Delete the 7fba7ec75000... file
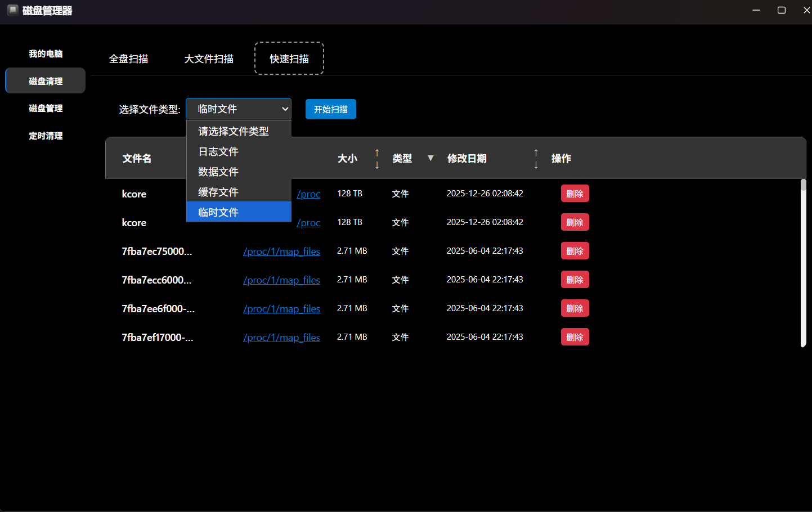 575,251
